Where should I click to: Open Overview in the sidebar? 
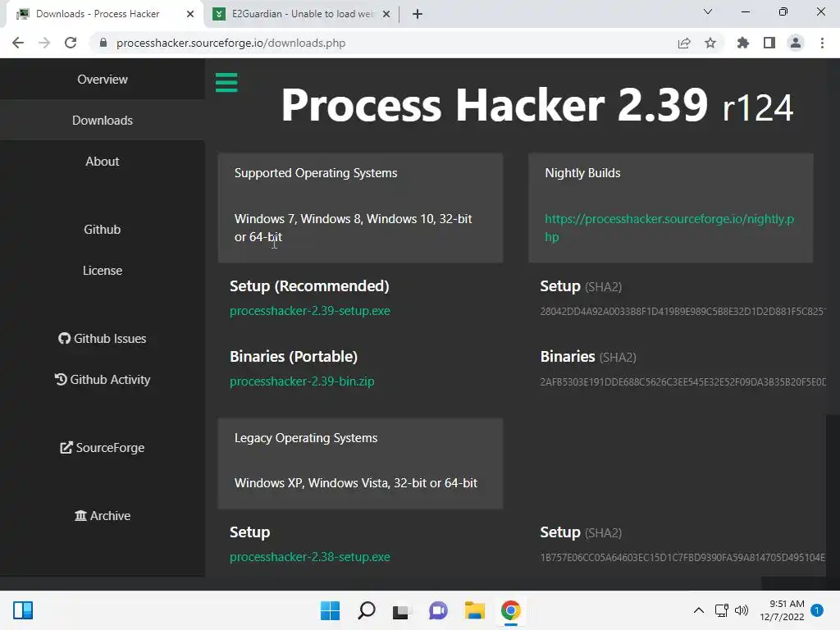[x=103, y=80]
